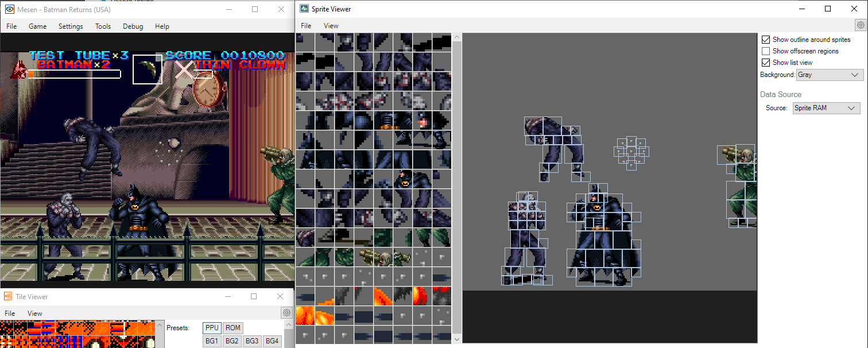Click sprite list scrollbar down arrow
This screenshot has width=868, height=348.
tap(457, 339)
